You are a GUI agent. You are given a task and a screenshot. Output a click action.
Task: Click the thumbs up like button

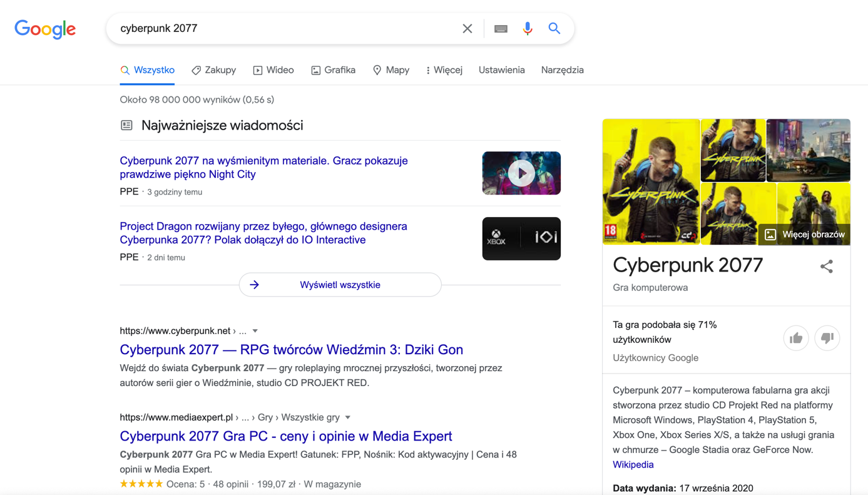796,338
